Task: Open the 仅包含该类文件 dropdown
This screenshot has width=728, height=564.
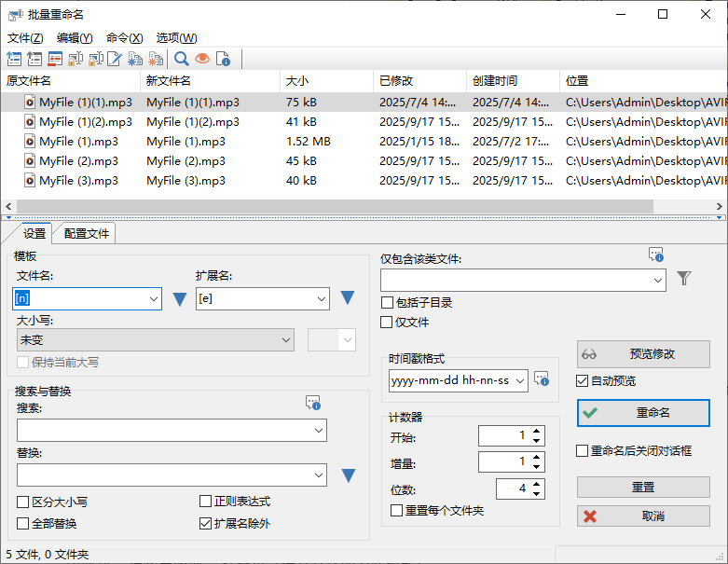Action: 658,281
